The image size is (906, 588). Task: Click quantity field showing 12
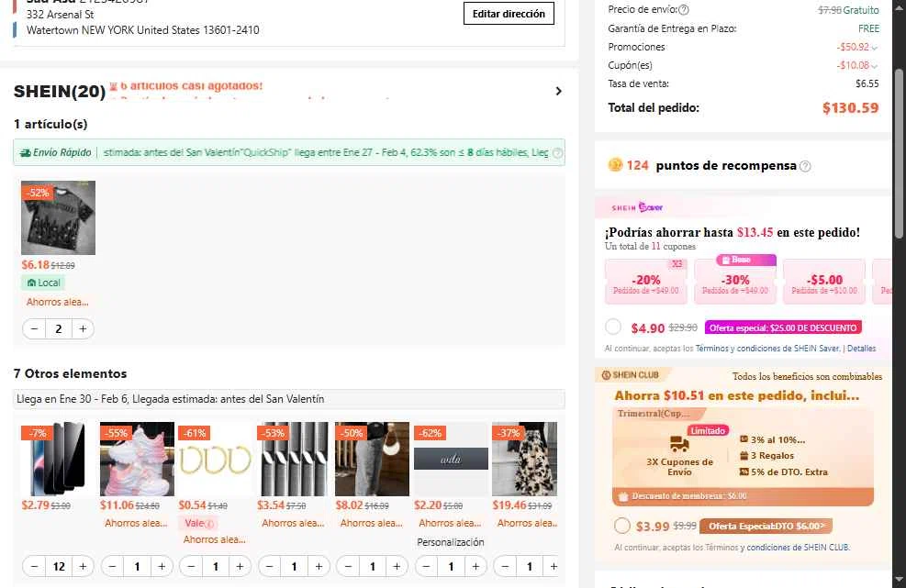(x=59, y=567)
